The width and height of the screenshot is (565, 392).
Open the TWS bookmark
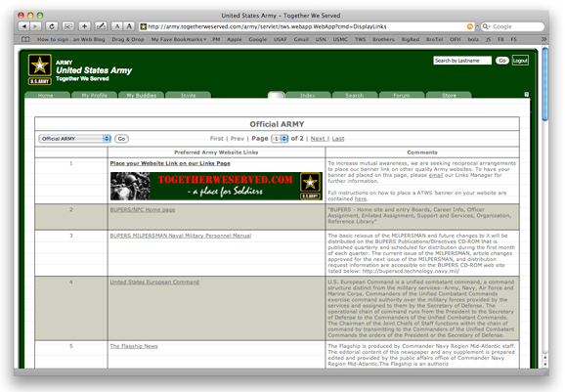[360, 39]
